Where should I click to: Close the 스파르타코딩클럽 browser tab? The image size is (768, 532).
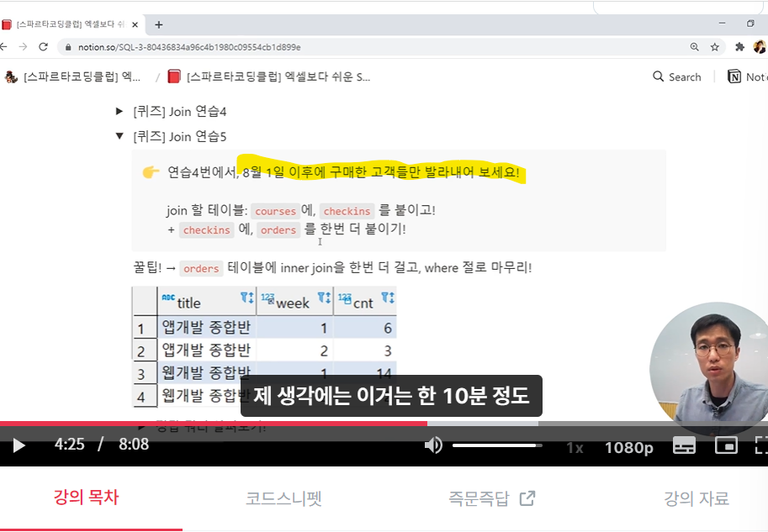coord(135,24)
